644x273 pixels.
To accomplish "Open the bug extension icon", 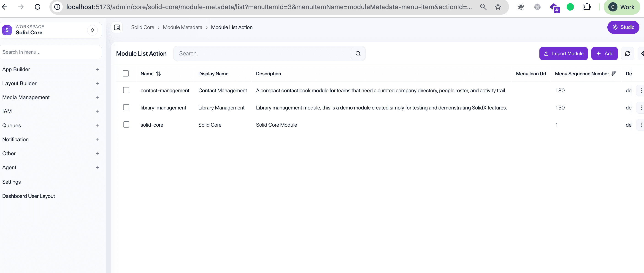I will tap(520, 7).
